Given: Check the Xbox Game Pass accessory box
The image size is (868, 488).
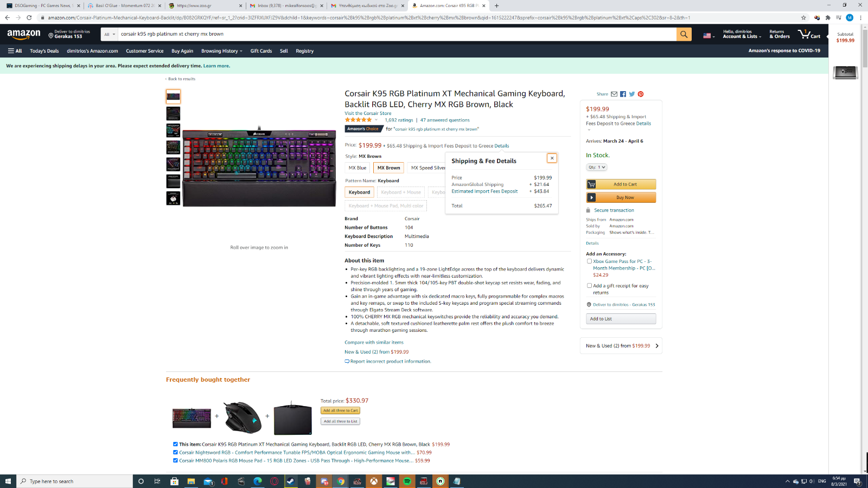Looking at the screenshot, I should pyautogui.click(x=589, y=261).
